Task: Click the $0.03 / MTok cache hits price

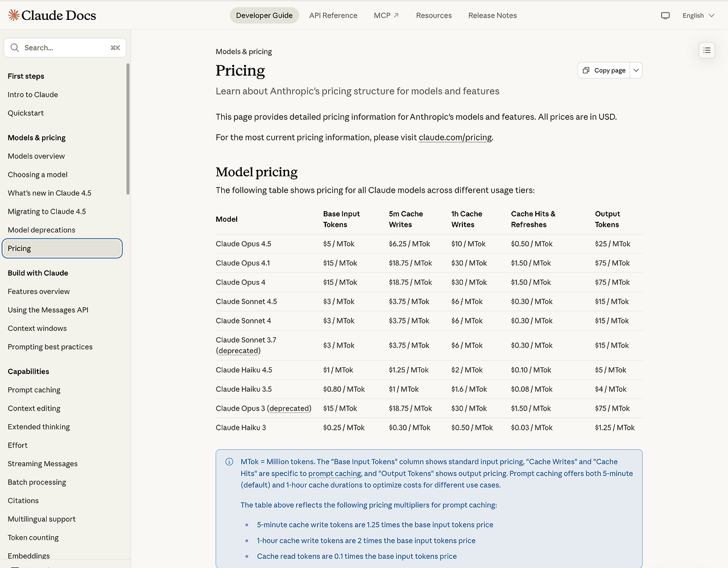Action: pos(532,428)
